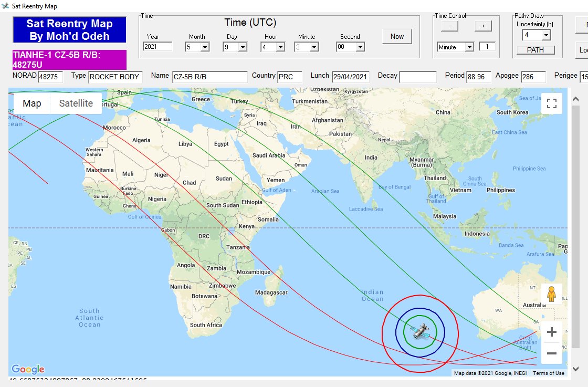This screenshot has height=387, width=588.
Task: Select the Map view tab
Action: 32,103
